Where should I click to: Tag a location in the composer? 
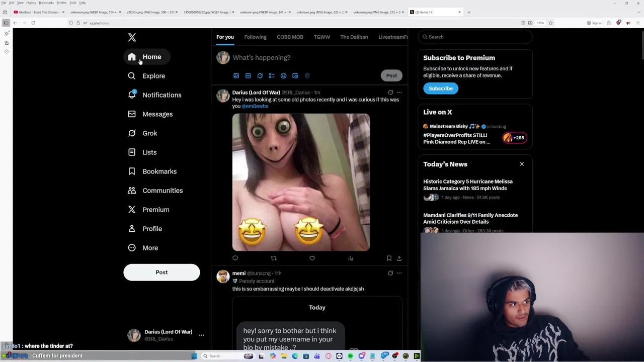tap(307, 76)
